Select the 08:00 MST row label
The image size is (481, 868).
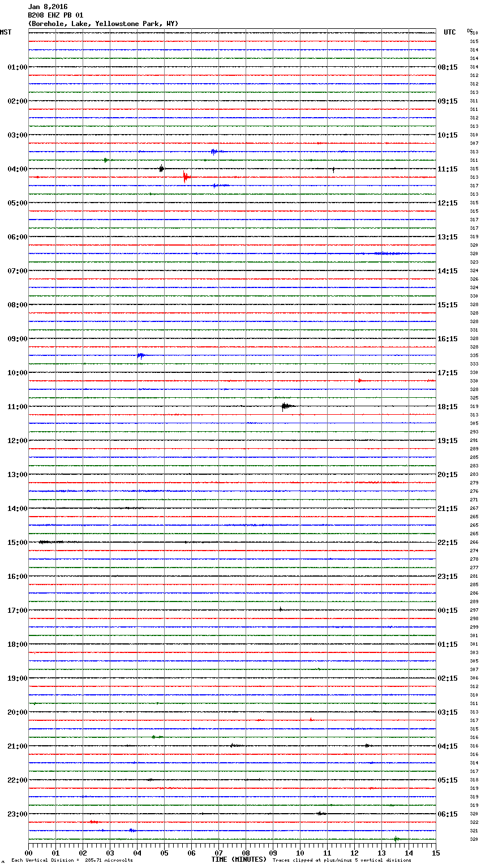[18, 305]
